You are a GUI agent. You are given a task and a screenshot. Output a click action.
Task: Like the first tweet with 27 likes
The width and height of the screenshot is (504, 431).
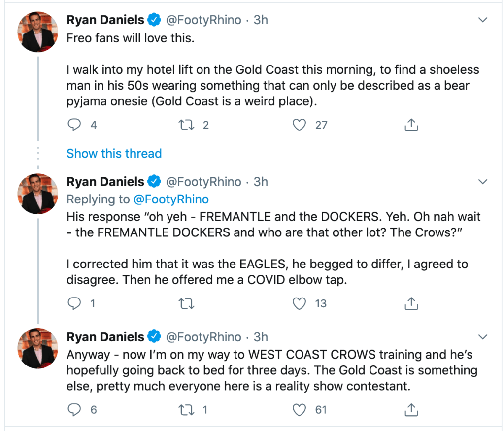[x=300, y=125]
